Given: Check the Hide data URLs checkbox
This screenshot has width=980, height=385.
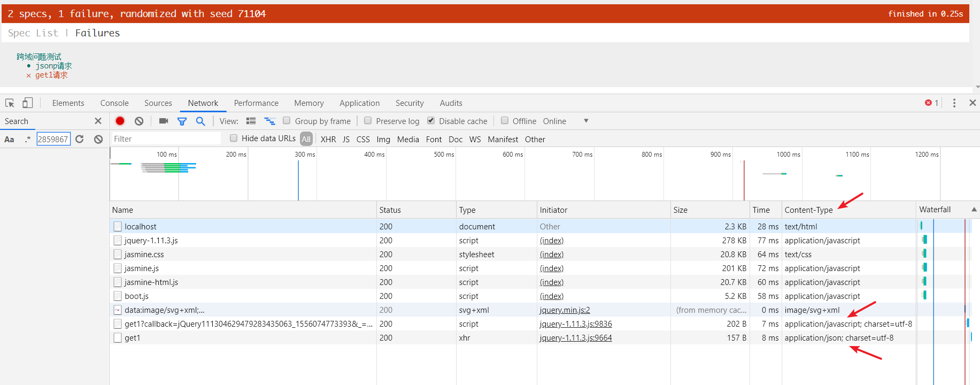Looking at the screenshot, I should [234, 138].
